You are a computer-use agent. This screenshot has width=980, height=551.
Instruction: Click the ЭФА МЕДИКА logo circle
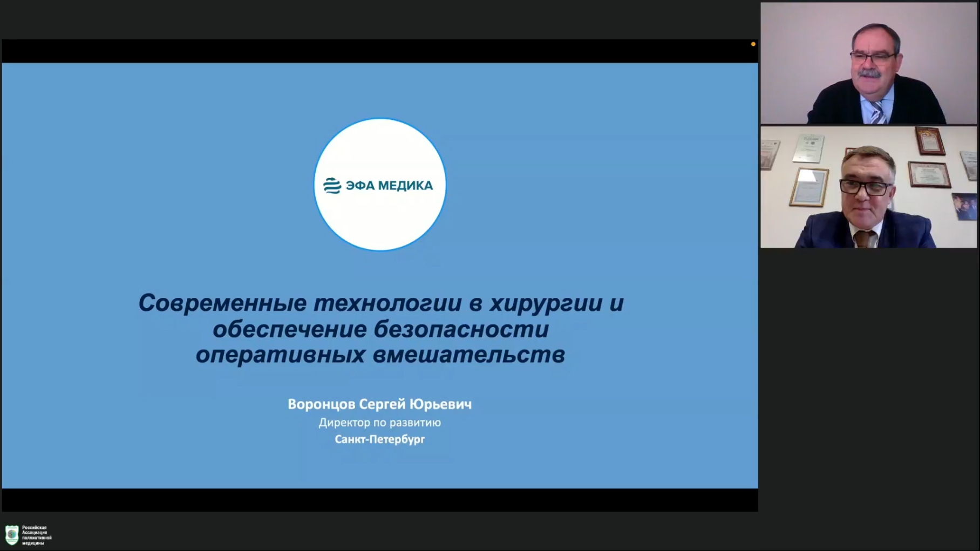(x=380, y=185)
